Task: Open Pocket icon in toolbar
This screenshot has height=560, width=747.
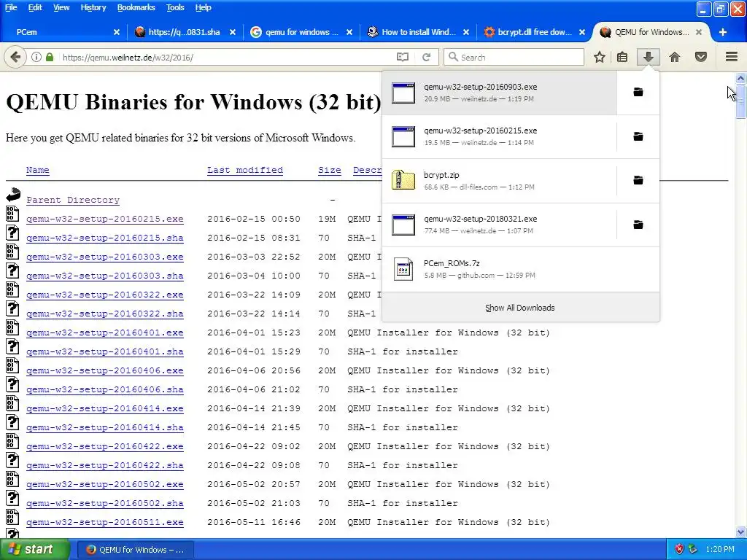Action: [x=701, y=57]
